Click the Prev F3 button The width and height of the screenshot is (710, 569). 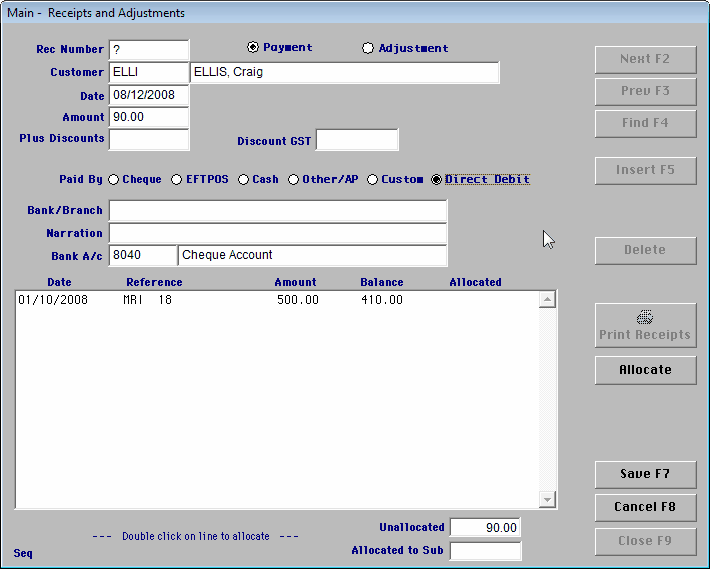[x=645, y=91]
